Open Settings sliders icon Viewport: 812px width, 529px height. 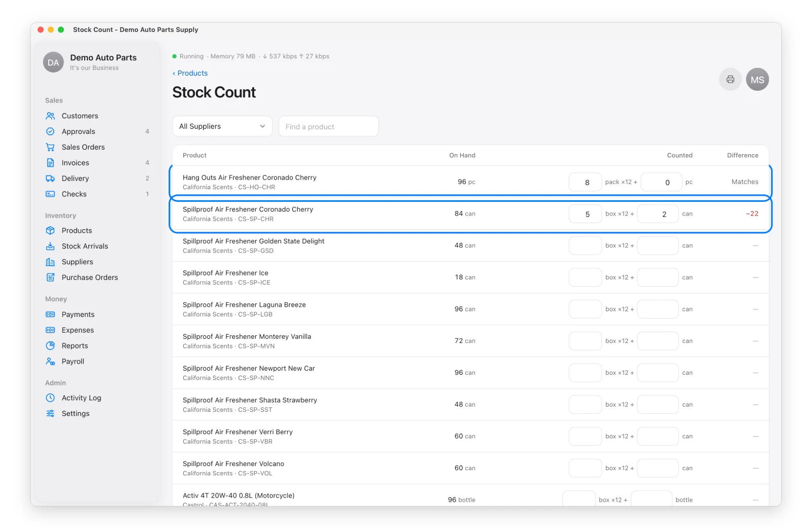tap(50, 414)
